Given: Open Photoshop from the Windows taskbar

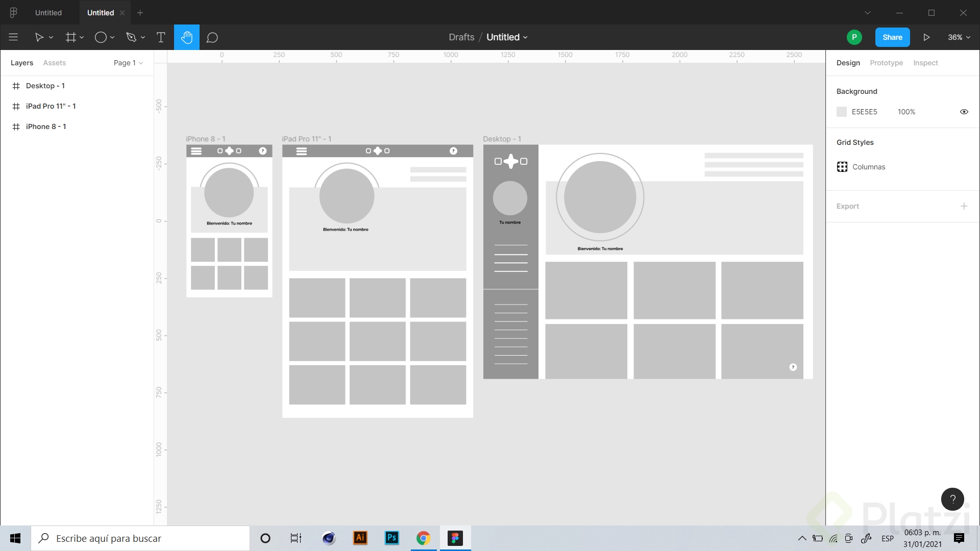Looking at the screenshot, I should [x=391, y=538].
